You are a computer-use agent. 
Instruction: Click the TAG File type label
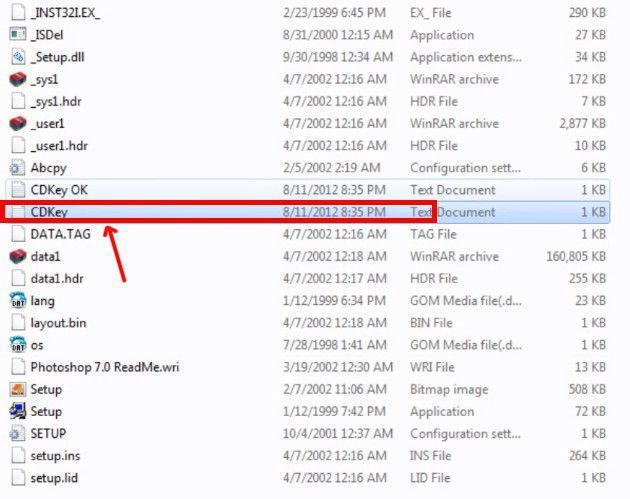point(433,234)
